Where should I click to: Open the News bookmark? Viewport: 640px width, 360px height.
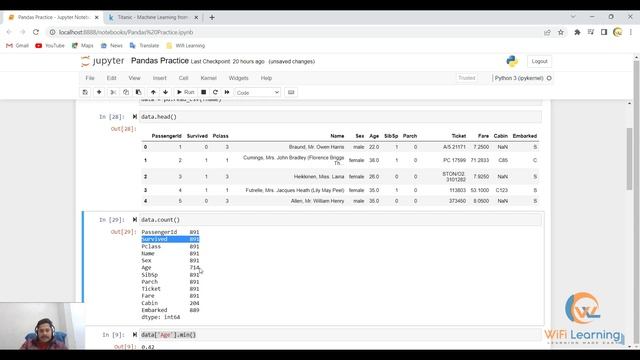pyautogui.click(x=112, y=46)
